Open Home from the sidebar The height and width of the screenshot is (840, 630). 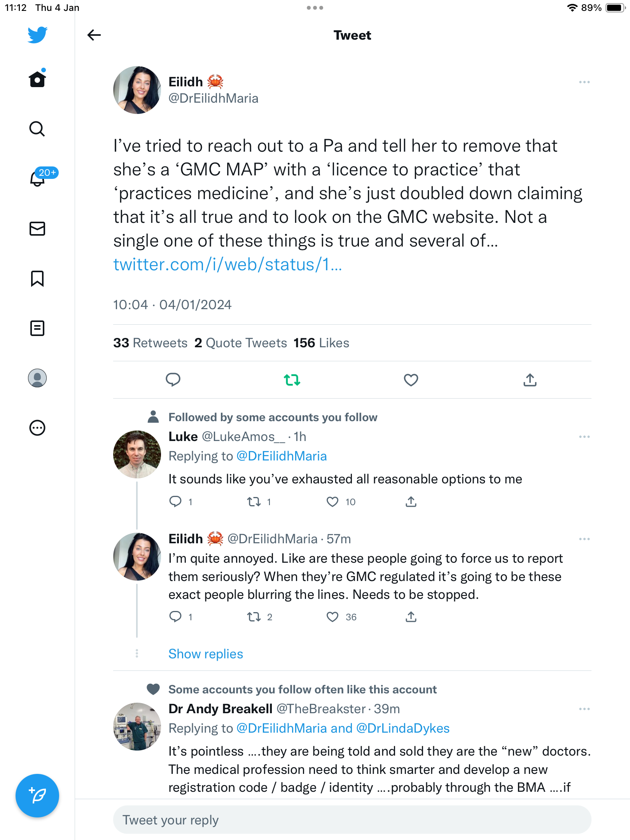pos(37,79)
